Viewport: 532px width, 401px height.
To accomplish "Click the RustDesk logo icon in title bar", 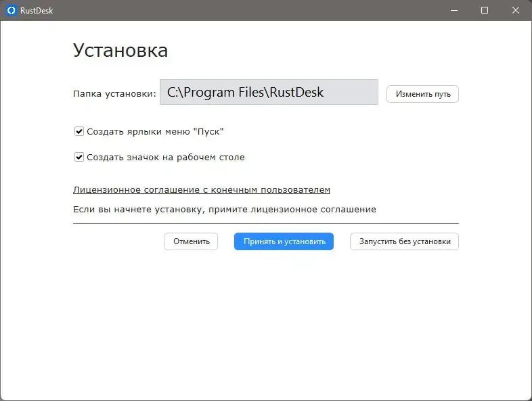I will pos(12,11).
